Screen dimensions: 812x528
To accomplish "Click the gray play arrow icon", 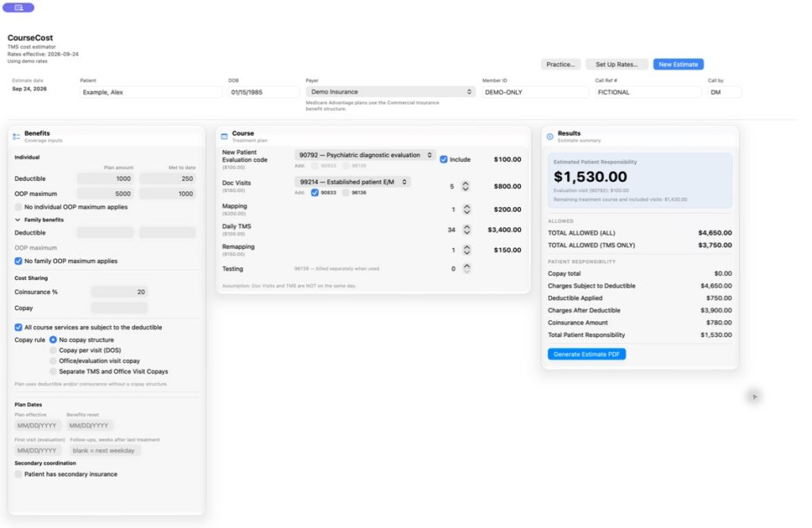I will (755, 396).
